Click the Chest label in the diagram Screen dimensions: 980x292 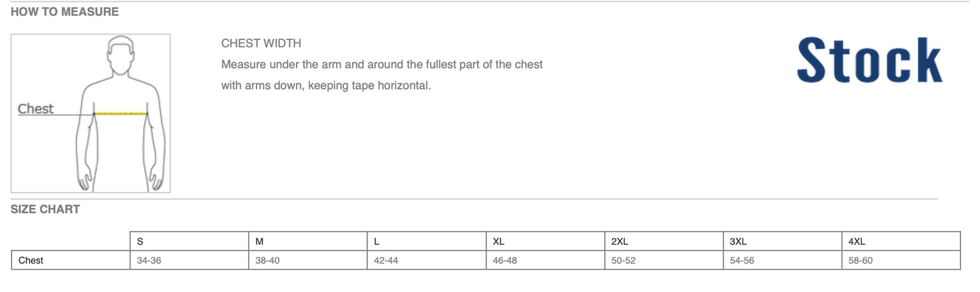[x=35, y=108]
